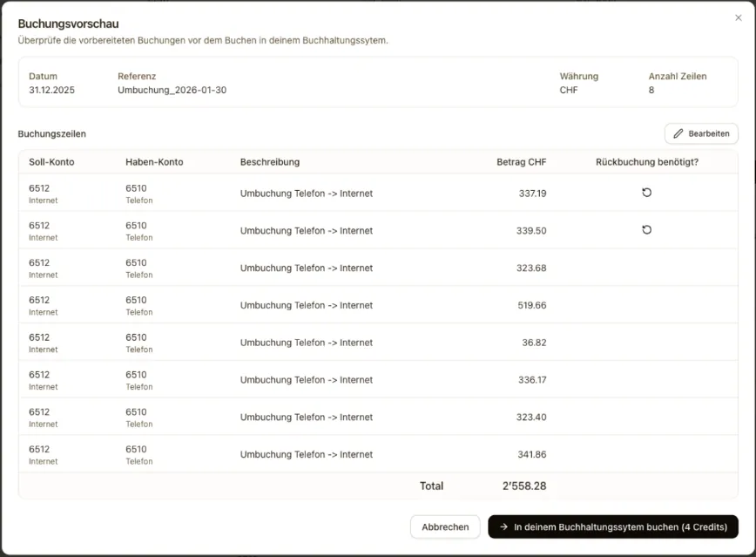
Task: Select the amount 519.66
Action: tap(532, 305)
